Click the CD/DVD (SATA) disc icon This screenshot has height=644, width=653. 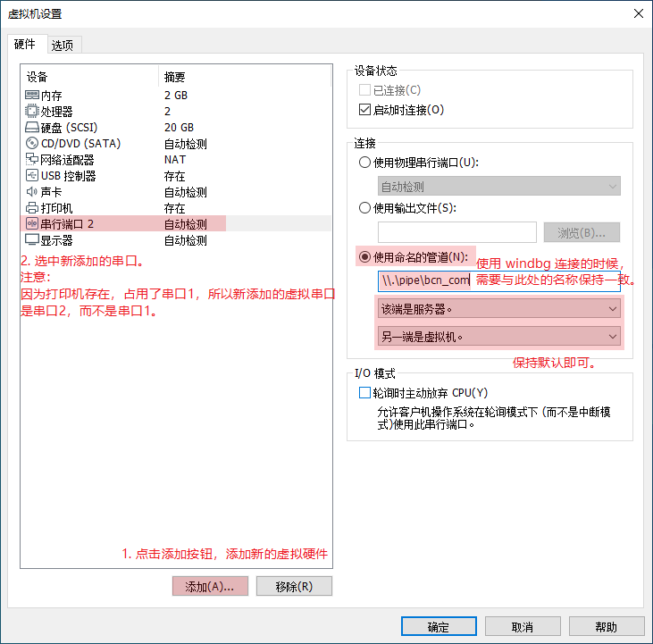point(31,143)
